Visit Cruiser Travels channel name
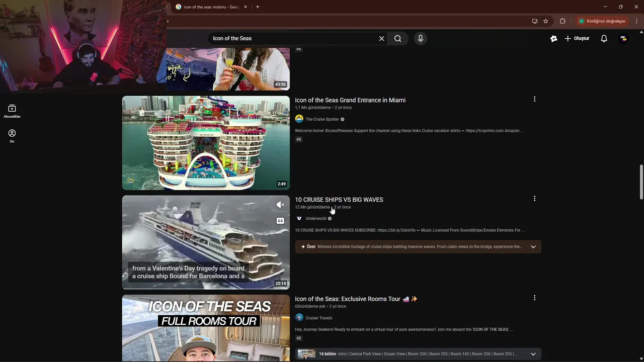644x362 pixels. pos(319,318)
